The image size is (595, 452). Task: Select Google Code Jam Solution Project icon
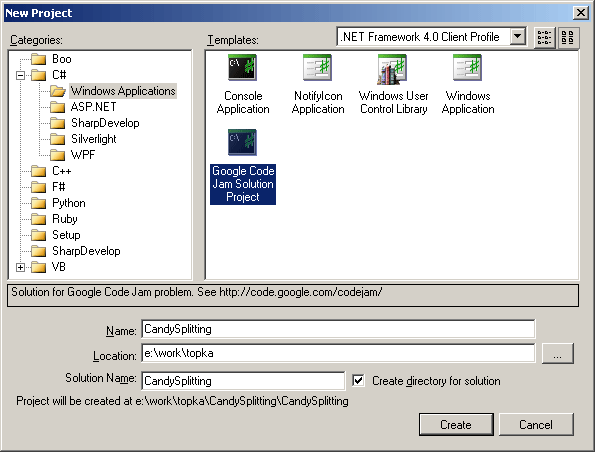[242, 142]
